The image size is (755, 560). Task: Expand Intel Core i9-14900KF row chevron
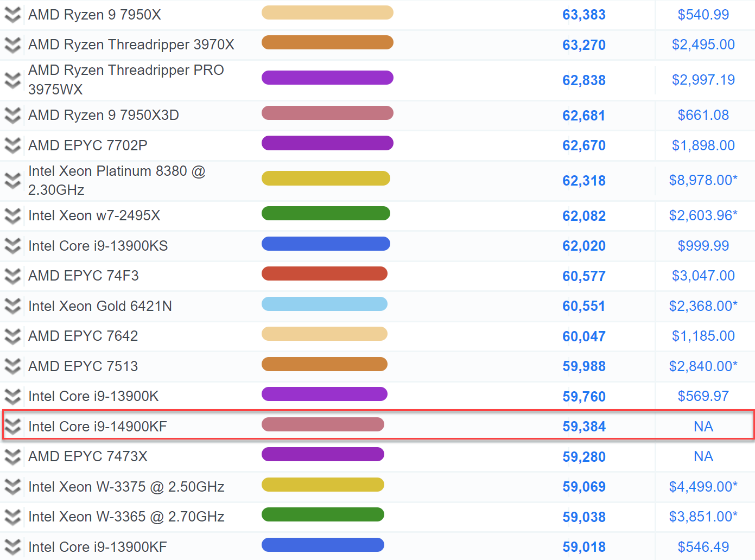[12, 427]
